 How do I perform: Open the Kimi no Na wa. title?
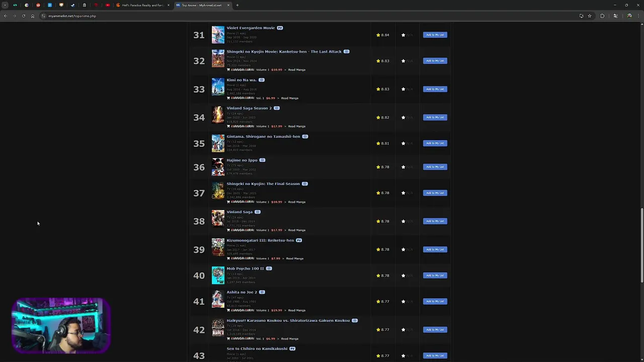pos(242,80)
